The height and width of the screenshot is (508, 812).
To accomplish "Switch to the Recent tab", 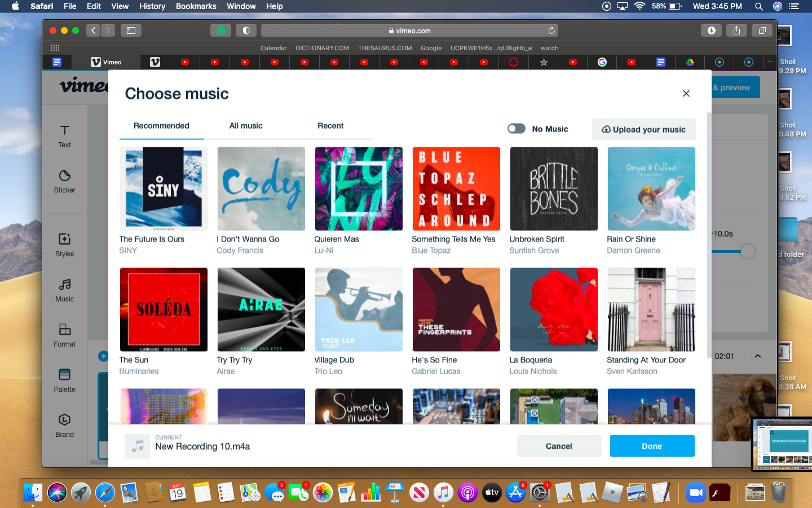I will (x=330, y=126).
